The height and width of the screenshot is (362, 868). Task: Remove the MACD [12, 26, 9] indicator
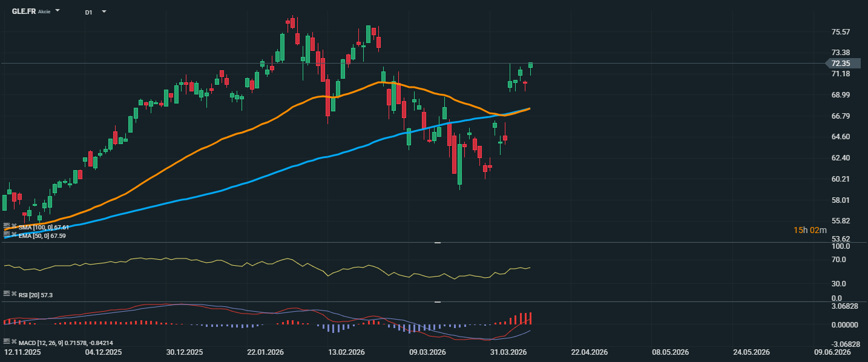[13, 342]
